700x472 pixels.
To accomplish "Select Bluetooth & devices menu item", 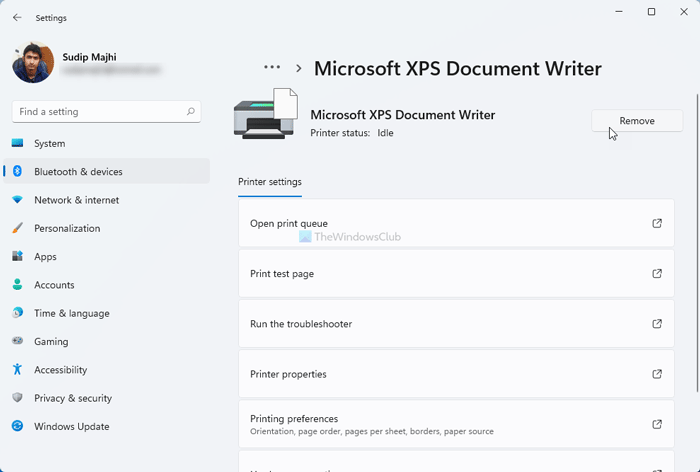I will click(106, 171).
